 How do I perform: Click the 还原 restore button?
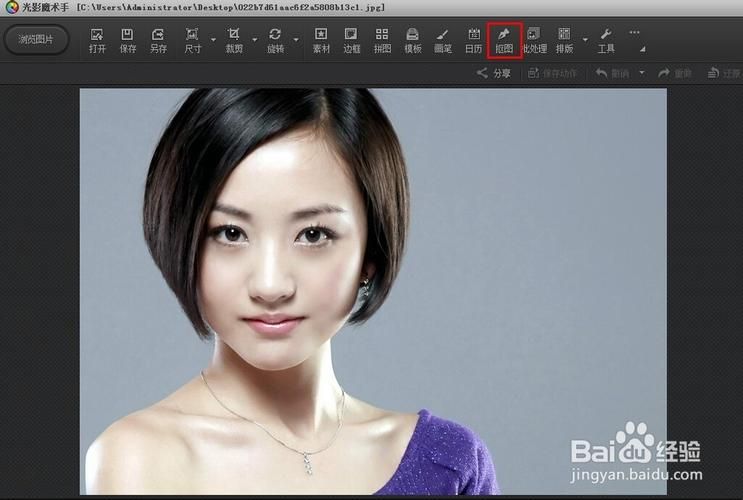[724, 73]
